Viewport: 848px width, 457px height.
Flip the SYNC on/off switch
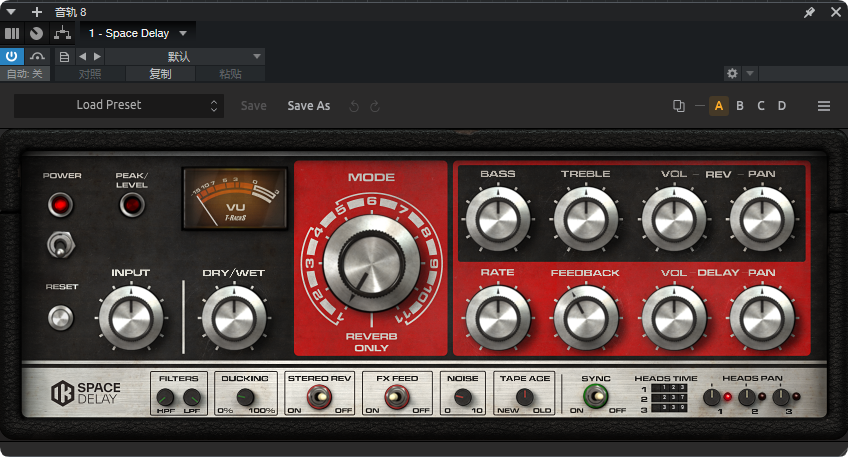(595, 396)
